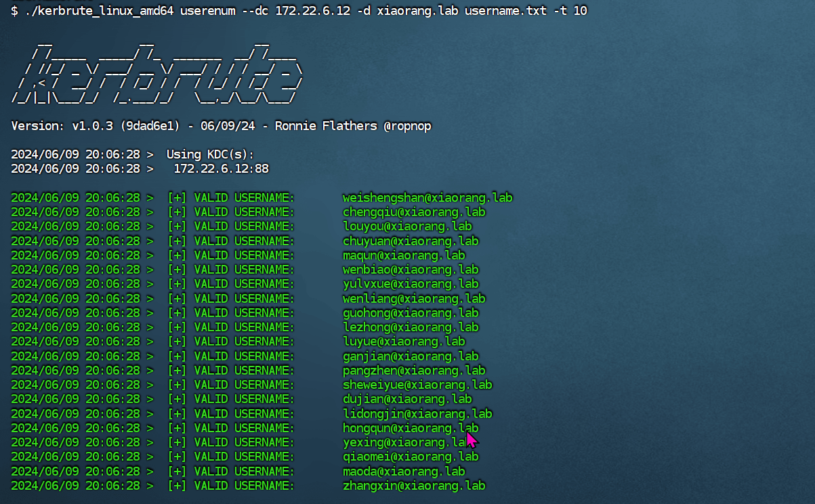Click the kerbrute command line at top
815x504 pixels.
[x=298, y=11]
